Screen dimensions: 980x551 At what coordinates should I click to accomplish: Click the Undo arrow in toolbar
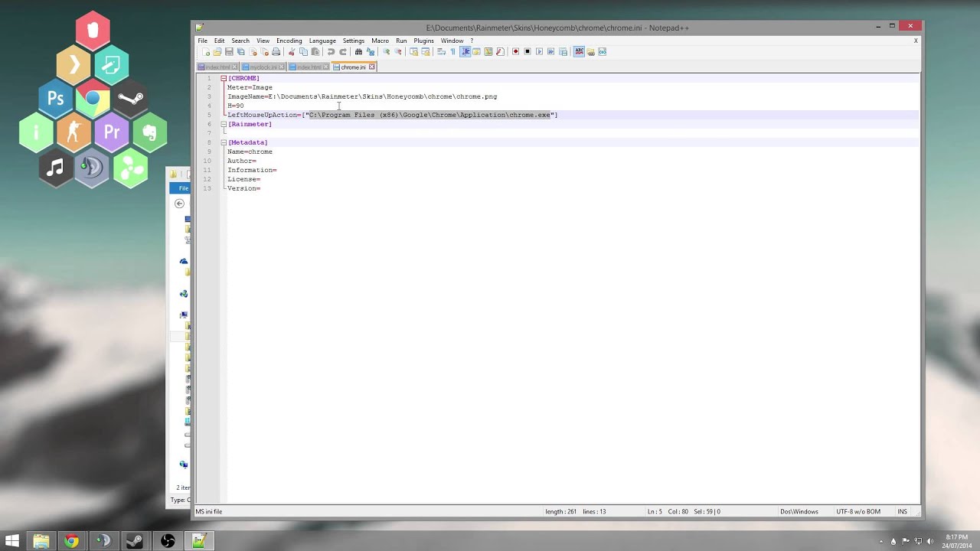pos(331,52)
